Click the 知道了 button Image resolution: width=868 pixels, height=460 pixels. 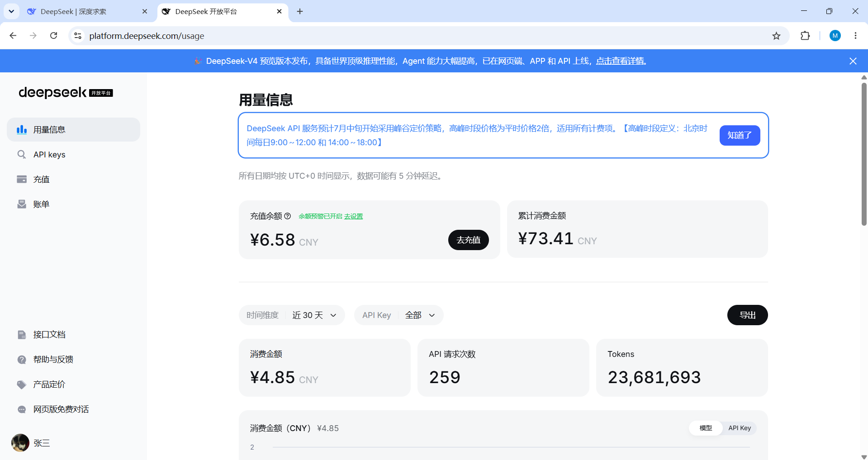coord(740,135)
